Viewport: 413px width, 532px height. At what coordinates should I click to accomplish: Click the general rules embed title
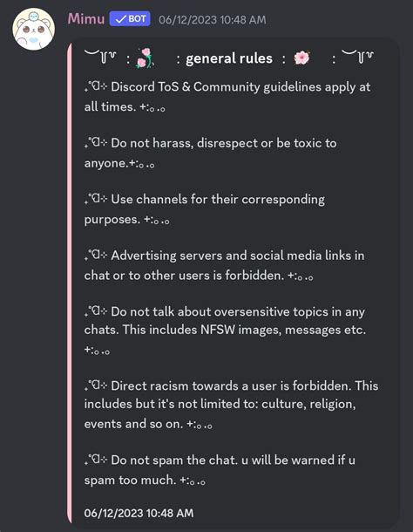[229, 58]
